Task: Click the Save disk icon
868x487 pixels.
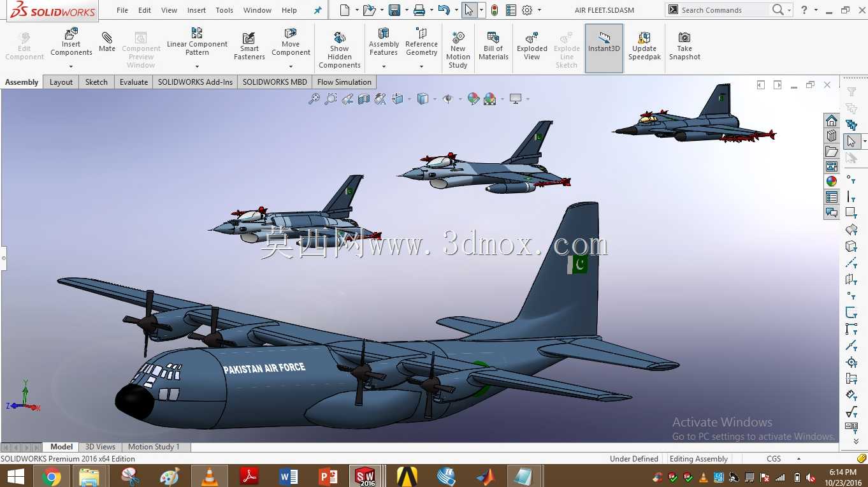Action: click(x=394, y=10)
